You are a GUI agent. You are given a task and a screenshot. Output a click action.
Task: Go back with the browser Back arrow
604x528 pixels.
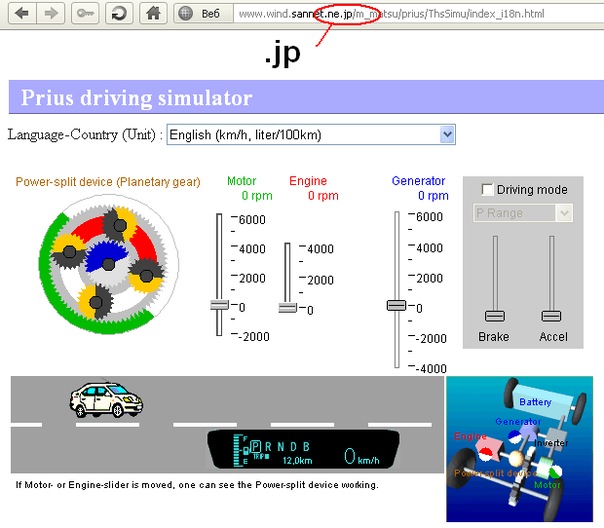point(22,13)
